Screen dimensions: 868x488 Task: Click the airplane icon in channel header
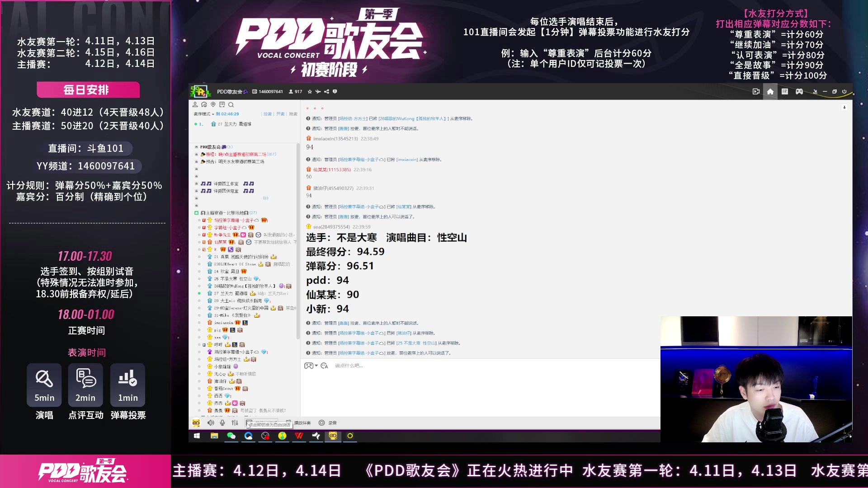[x=318, y=92]
